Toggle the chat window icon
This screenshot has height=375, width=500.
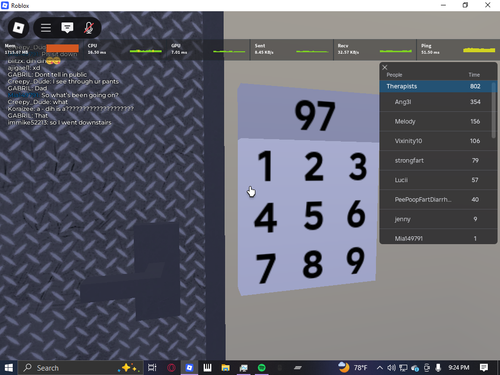coord(67,28)
